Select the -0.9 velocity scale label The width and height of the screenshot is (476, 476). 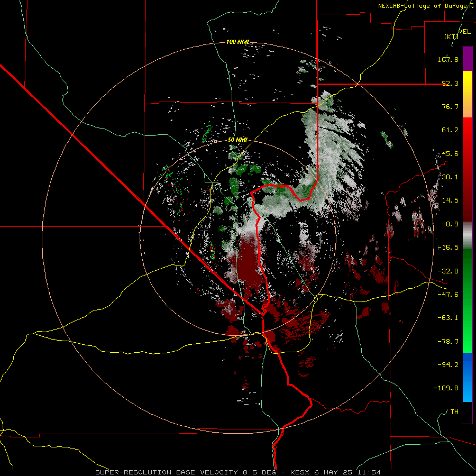point(450,224)
